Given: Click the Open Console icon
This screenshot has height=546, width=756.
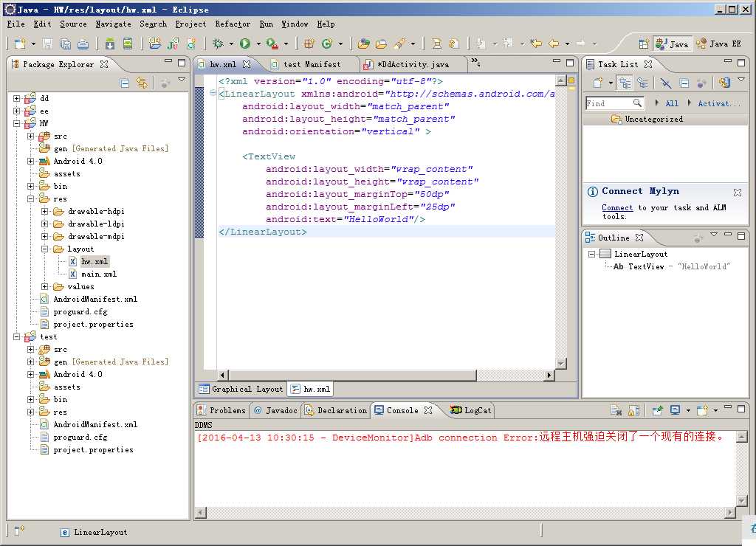Looking at the screenshot, I should pos(703,410).
